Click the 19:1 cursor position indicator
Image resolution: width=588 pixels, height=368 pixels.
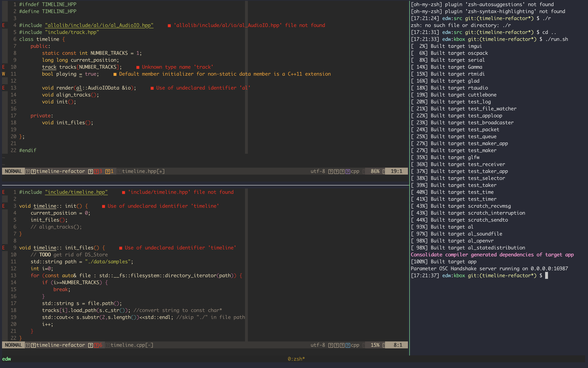(x=396, y=171)
